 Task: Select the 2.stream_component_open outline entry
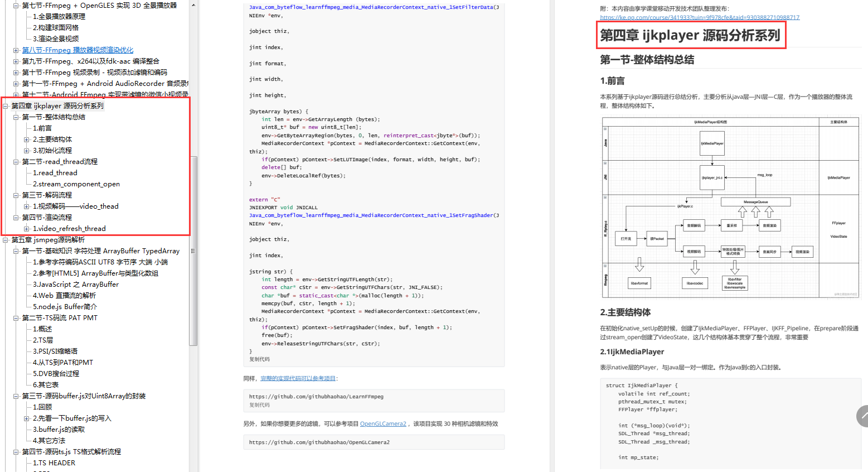pyautogui.click(x=76, y=184)
